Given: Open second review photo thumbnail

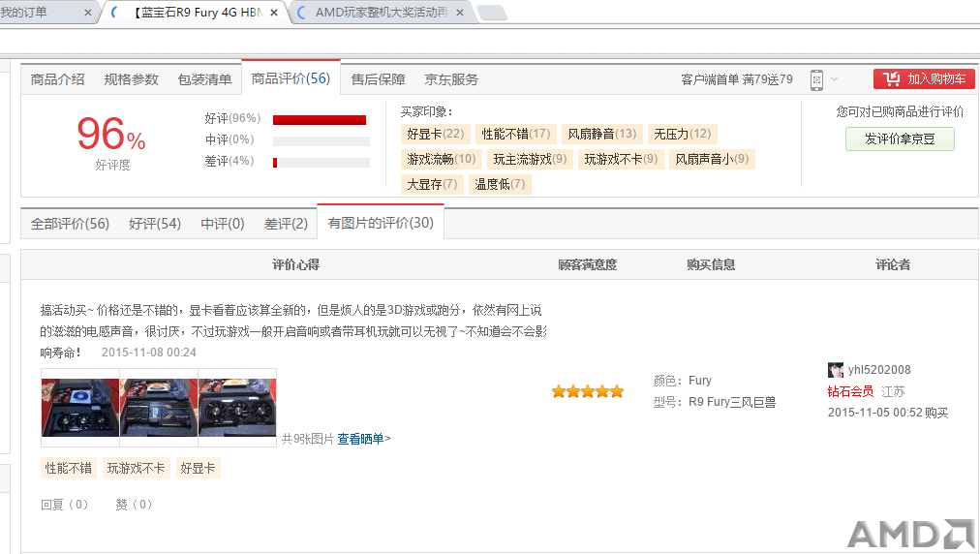Looking at the screenshot, I should coord(159,408).
